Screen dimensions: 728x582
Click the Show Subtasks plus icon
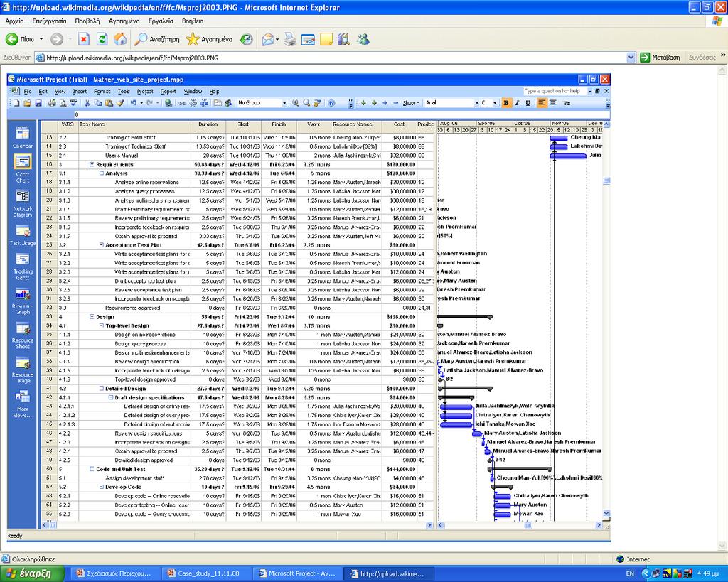click(x=385, y=103)
